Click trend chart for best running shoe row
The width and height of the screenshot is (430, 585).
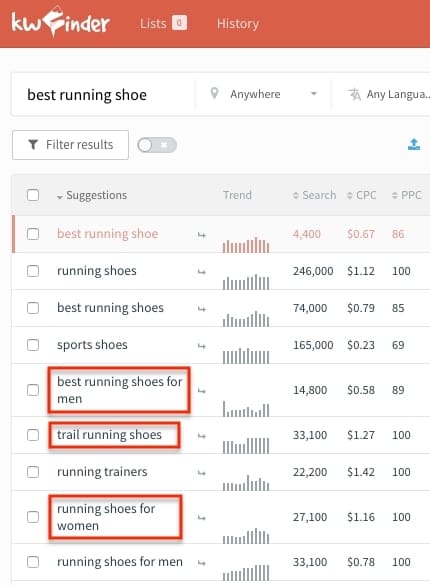pyautogui.click(x=246, y=245)
